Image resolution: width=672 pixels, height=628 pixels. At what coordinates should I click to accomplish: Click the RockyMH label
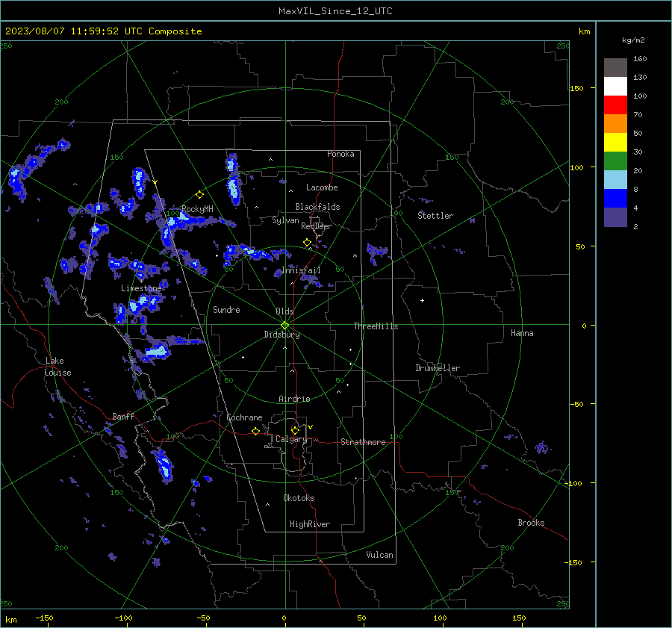(197, 209)
